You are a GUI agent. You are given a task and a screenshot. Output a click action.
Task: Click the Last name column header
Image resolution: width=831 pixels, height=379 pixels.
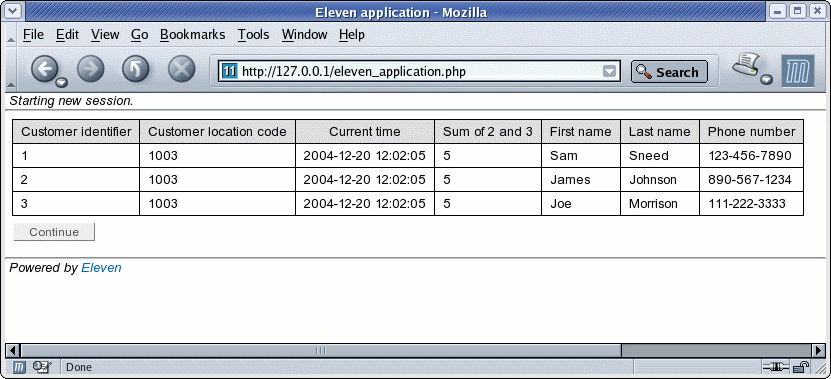(x=660, y=131)
